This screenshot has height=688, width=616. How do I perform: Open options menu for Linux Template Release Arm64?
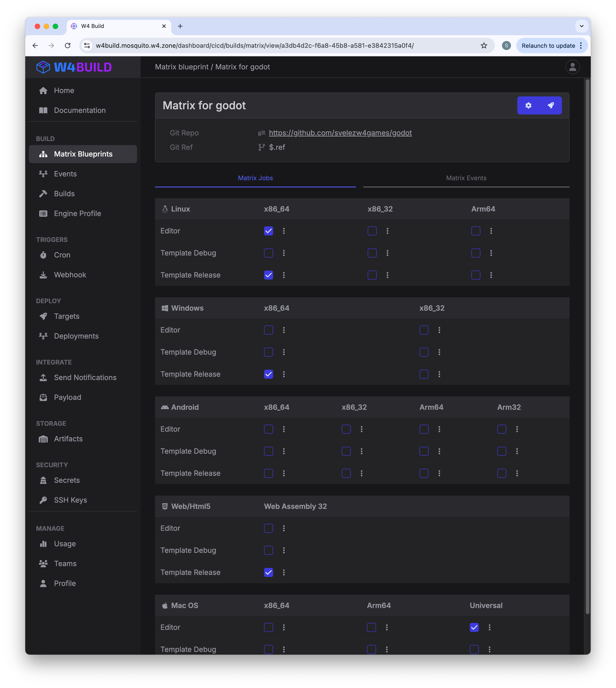(x=491, y=275)
